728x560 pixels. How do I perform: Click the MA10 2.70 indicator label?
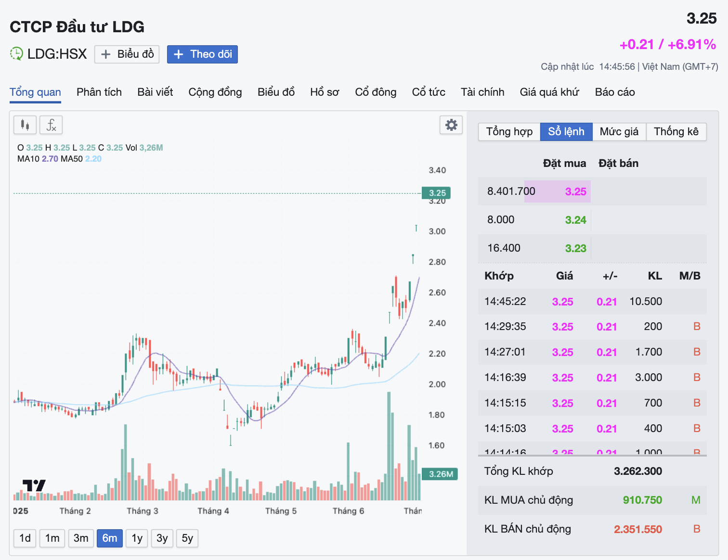[x=38, y=159]
